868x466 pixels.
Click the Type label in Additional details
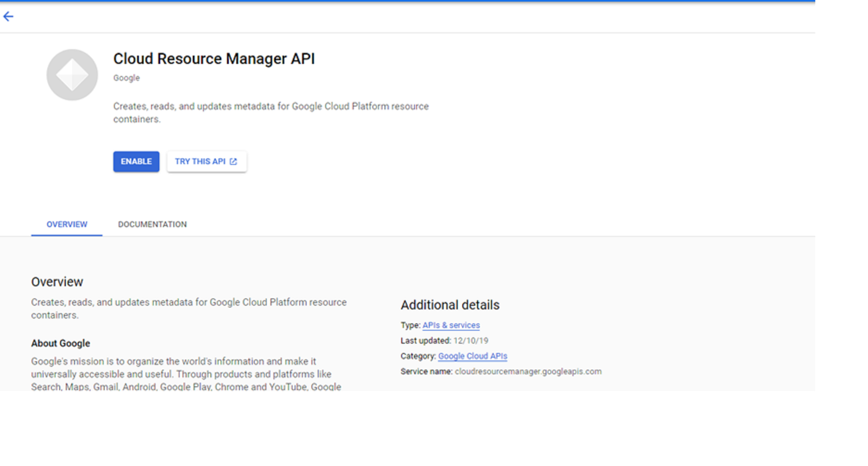click(410, 326)
